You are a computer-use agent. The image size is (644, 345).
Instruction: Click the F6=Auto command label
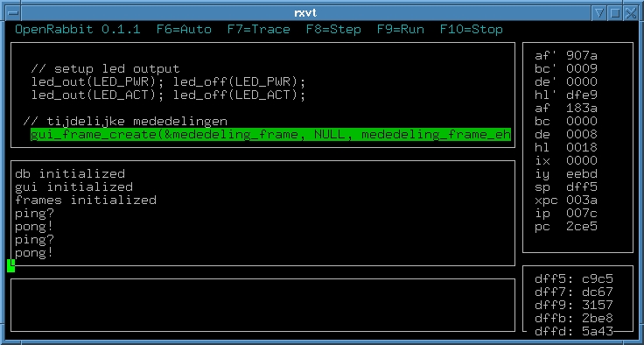click(184, 30)
